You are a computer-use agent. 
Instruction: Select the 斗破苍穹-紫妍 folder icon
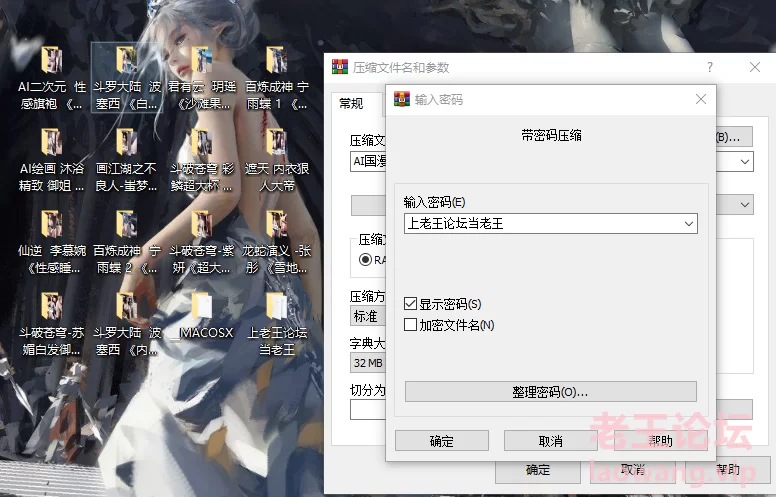tap(202, 224)
